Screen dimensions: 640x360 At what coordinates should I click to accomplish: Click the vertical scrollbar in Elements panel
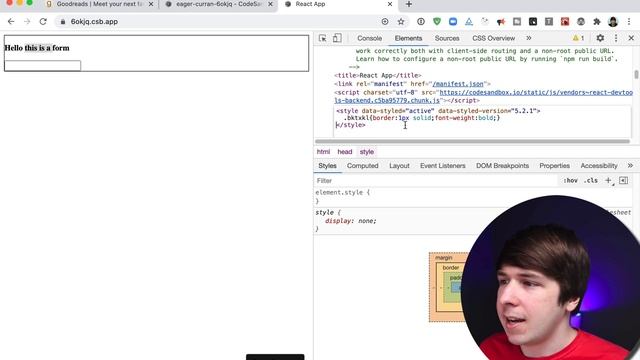click(636, 75)
